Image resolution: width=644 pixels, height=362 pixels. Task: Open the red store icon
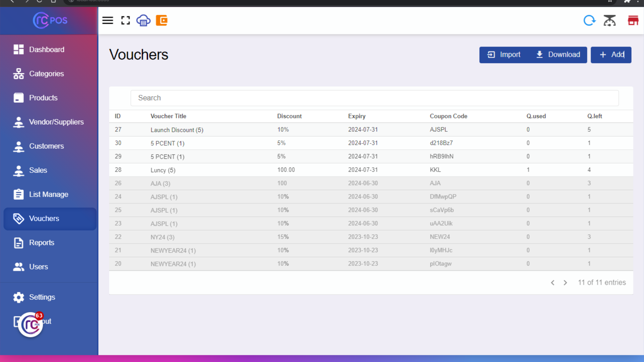[x=633, y=20]
